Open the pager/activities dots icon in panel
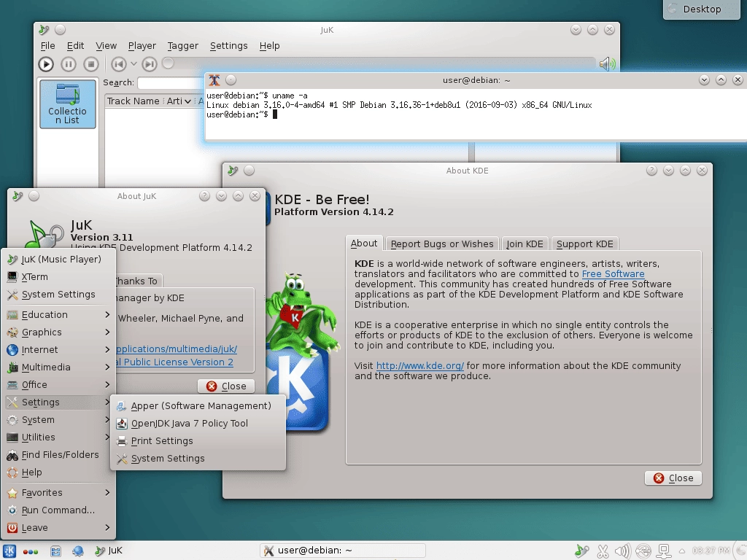Viewport: 747px width, 560px height. pyautogui.click(x=31, y=551)
